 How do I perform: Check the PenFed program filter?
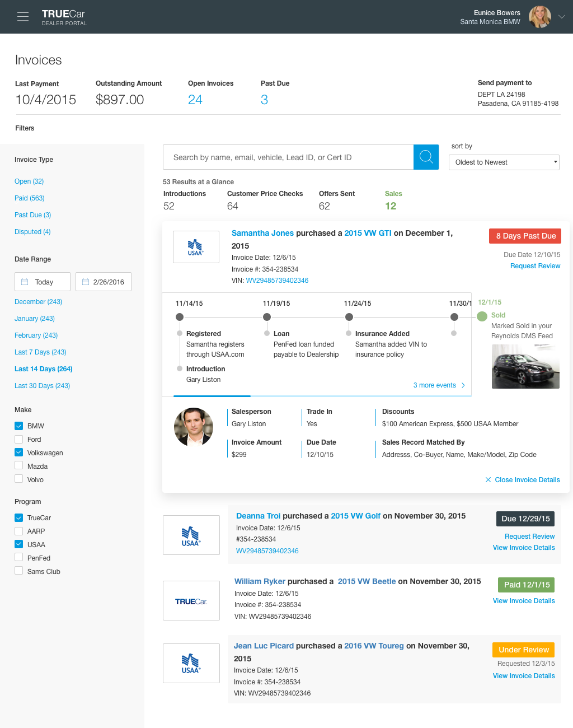18,558
